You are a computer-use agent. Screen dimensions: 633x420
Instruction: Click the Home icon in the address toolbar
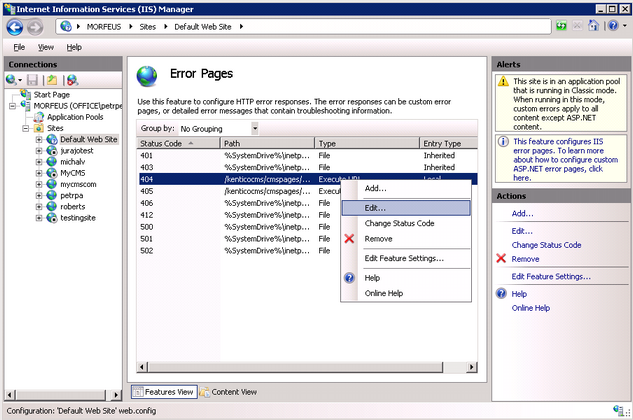(x=593, y=26)
